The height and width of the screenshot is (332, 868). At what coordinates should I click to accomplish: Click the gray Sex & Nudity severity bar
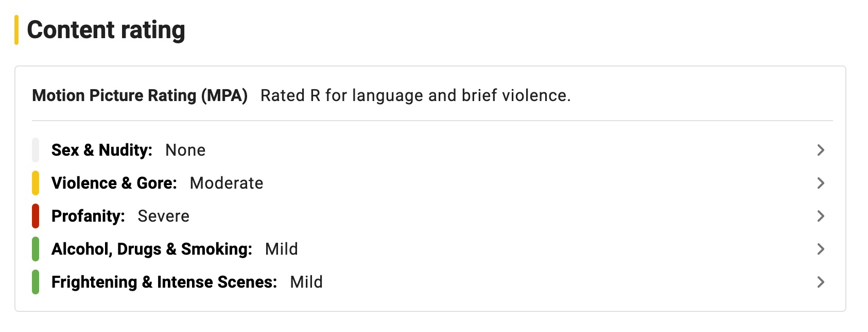point(36,150)
